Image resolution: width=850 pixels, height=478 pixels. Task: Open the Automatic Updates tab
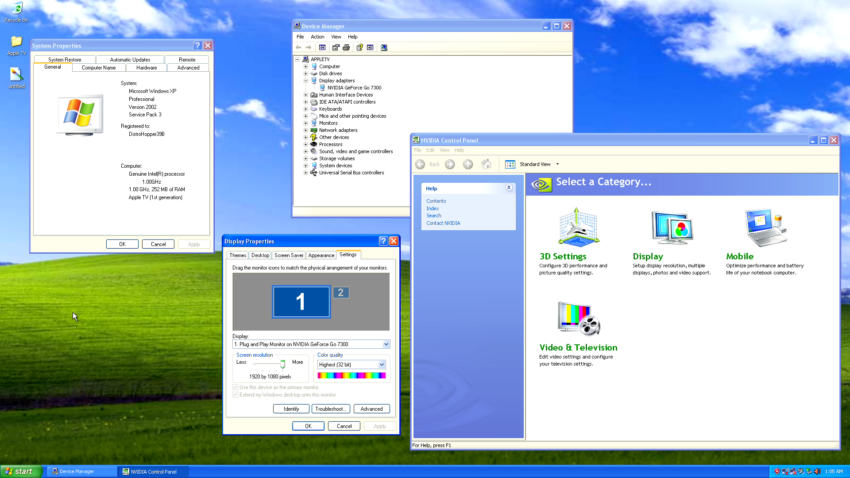click(130, 60)
